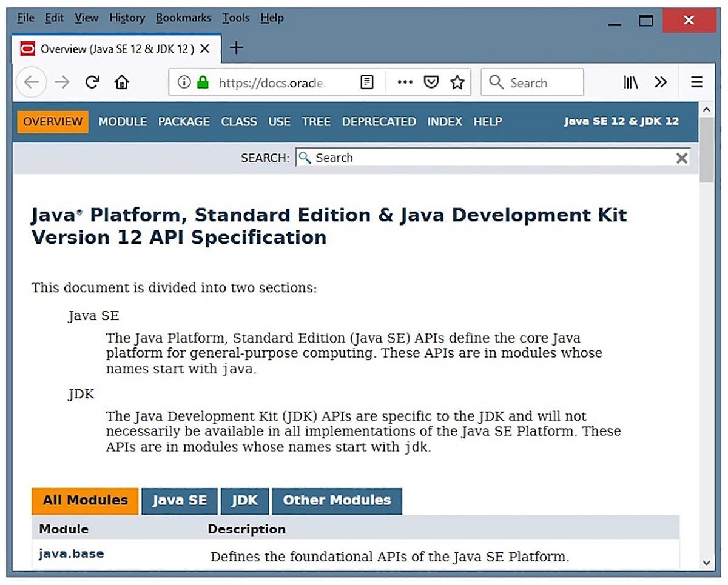728x585 pixels.
Task: Go to MODULE in javadoc navigation
Action: pos(123,122)
